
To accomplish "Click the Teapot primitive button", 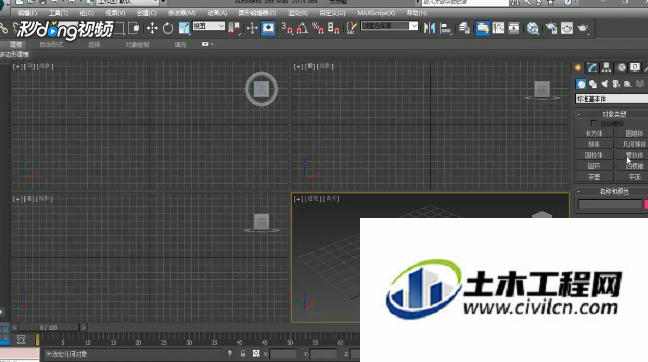I will coord(594,177).
